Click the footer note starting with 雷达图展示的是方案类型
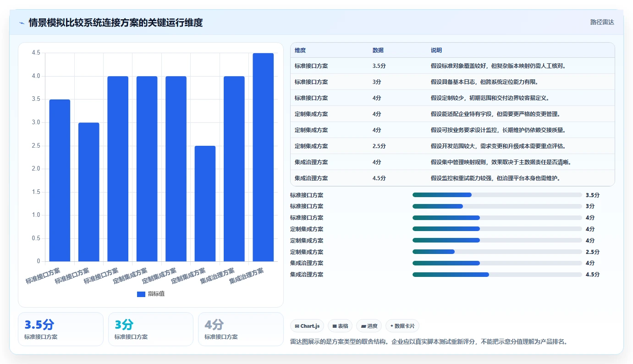This screenshot has height=364, width=633. pos(429,342)
